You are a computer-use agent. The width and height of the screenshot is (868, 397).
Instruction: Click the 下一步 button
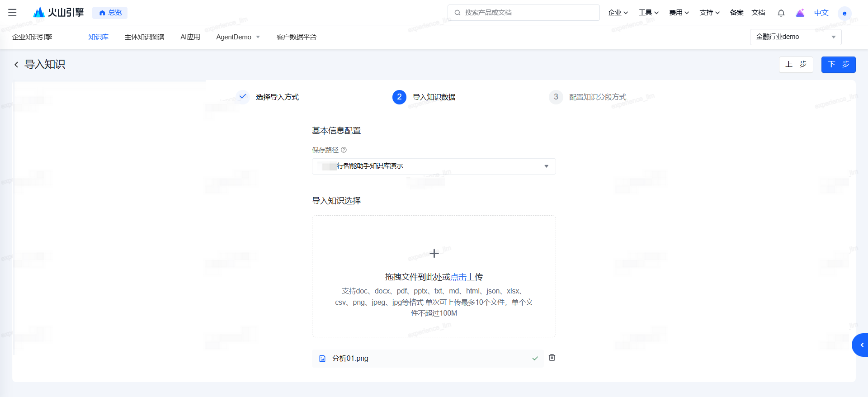pyautogui.click(x=839, y=65)
